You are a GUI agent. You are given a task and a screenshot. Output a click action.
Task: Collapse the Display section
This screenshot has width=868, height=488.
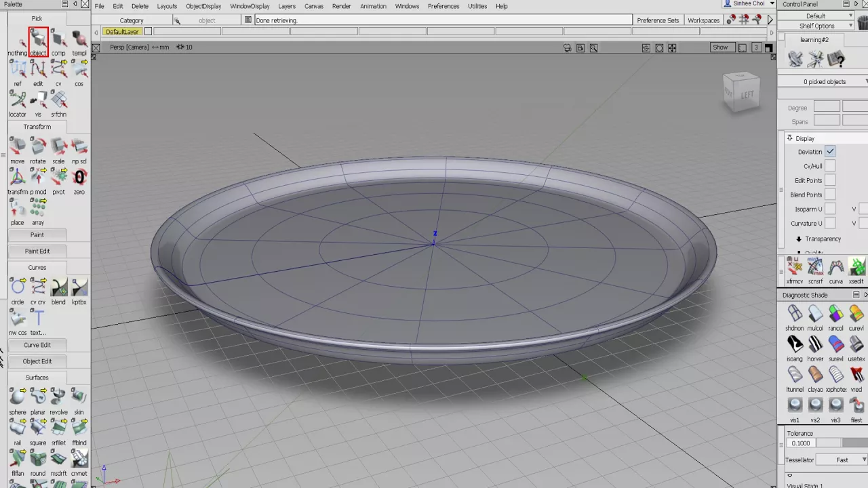tap(789, 138)
